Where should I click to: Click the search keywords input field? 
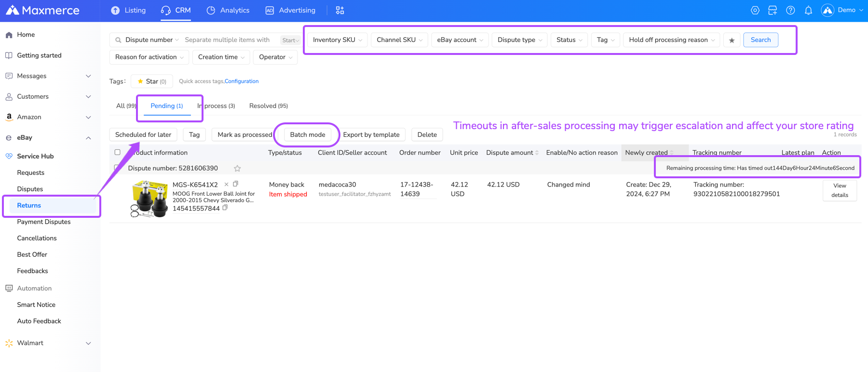[x=231, y=40]
